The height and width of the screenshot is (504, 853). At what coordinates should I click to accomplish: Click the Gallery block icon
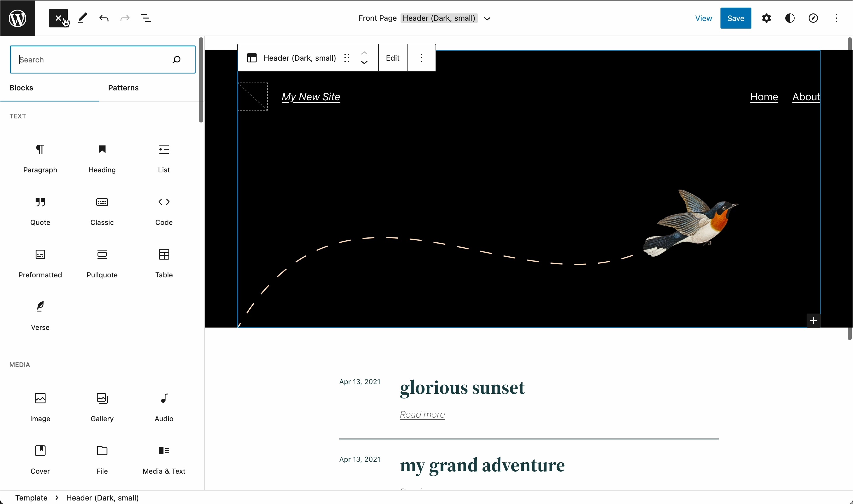click(102, 397)
